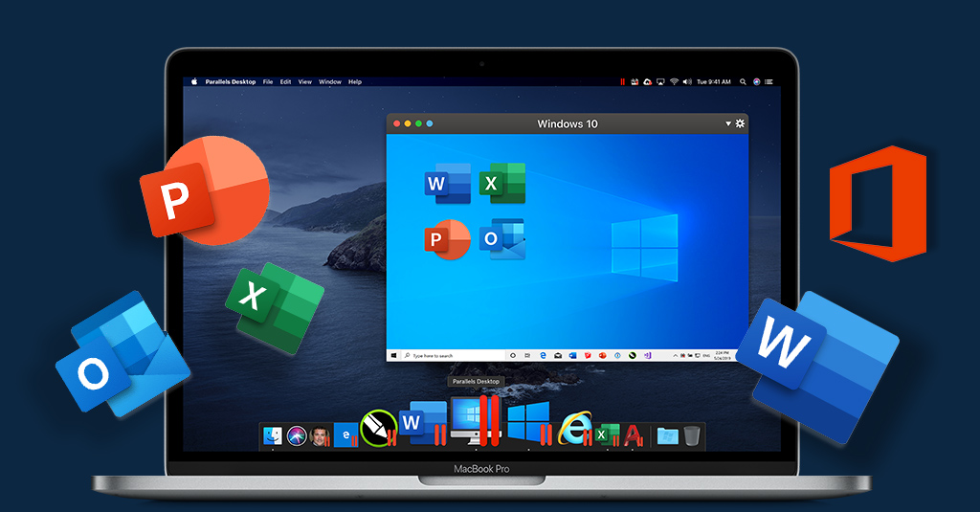980x512 pixels.
Task: Open PowerPoint icon on the Windows 10 desktop
Action: pos(448,239)
